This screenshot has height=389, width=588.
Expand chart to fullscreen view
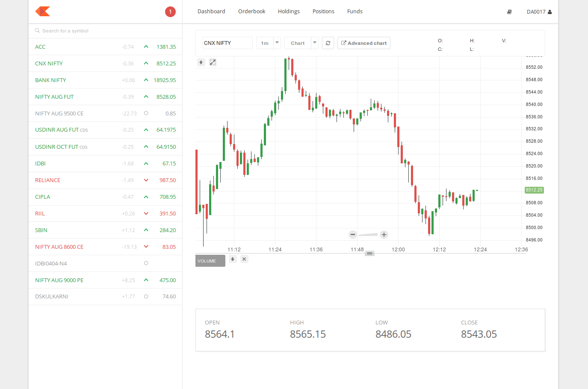click(213, 62)
